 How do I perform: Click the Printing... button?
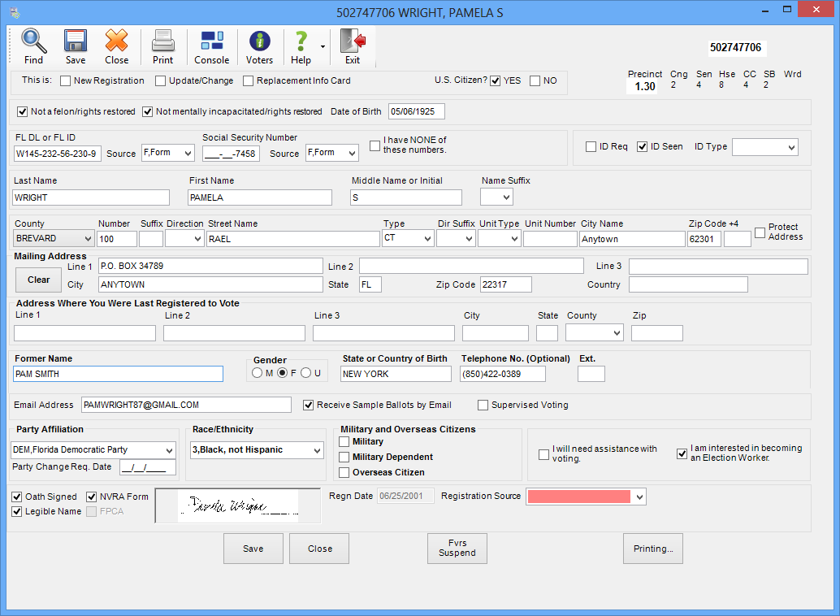tap(652, 549)
